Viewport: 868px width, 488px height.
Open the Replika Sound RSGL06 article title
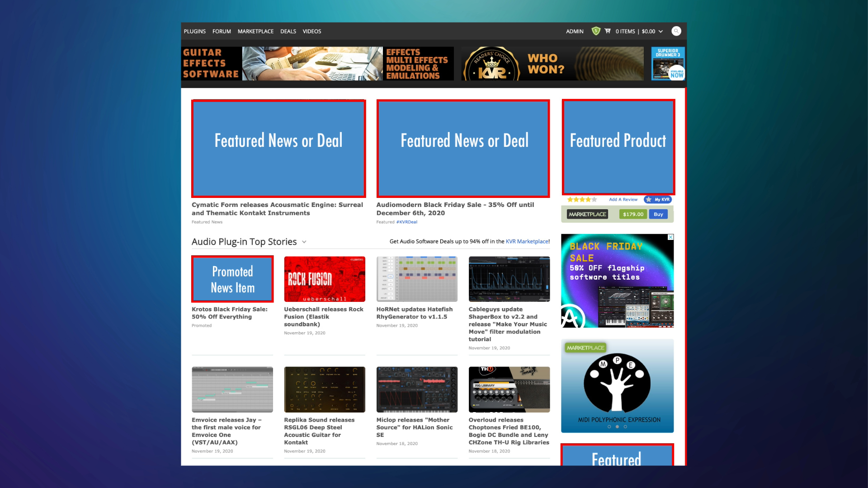[x=319, y=431]
